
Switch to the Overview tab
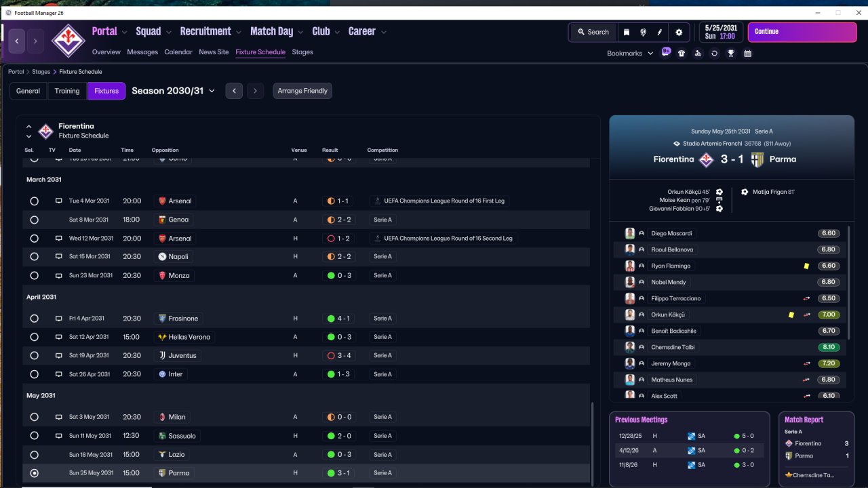tap(106, 52)
